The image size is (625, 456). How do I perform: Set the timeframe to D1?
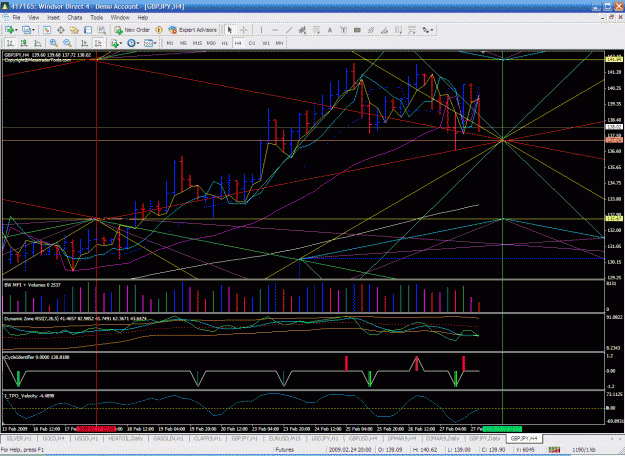[252, 43]
